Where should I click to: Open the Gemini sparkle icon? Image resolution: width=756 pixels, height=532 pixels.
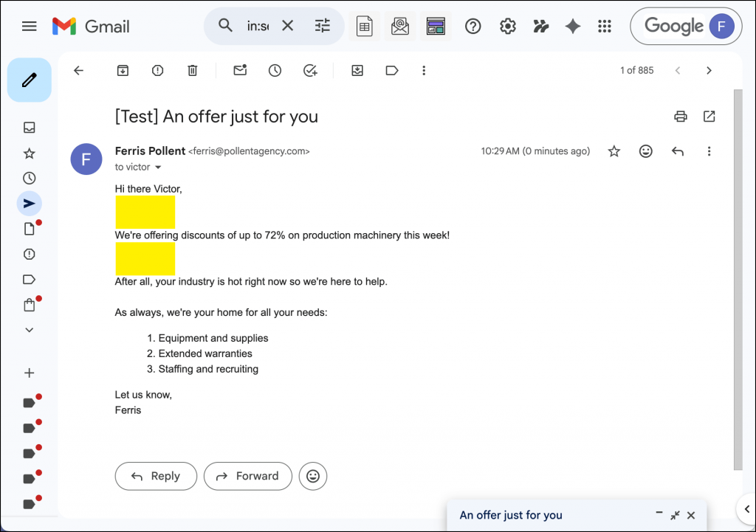tap(573, 26)
